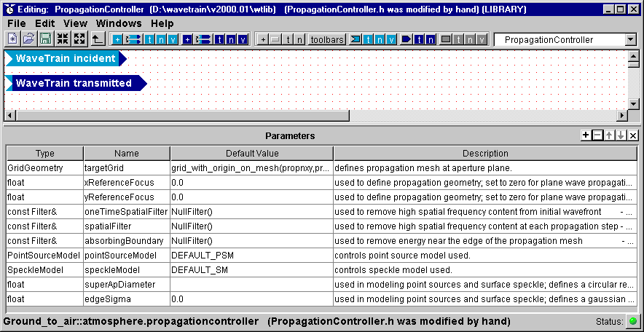
Task: Click the canvas horizontal scrollbar thumb
Action: (182, 116)
